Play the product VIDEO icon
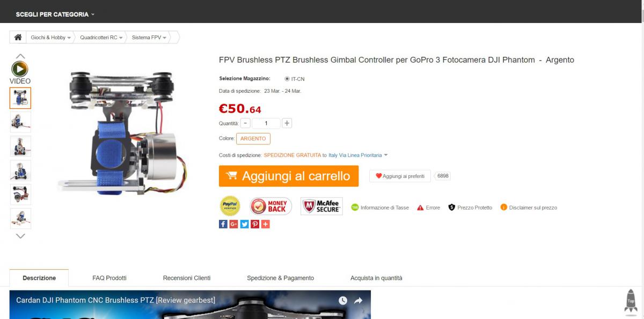Screen dimensions: 644x319 [20, 69]
